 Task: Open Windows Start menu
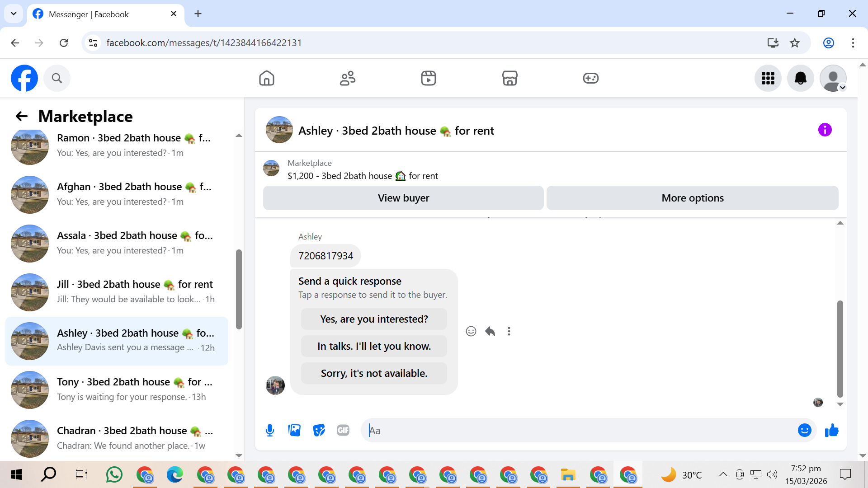(16, 474)
